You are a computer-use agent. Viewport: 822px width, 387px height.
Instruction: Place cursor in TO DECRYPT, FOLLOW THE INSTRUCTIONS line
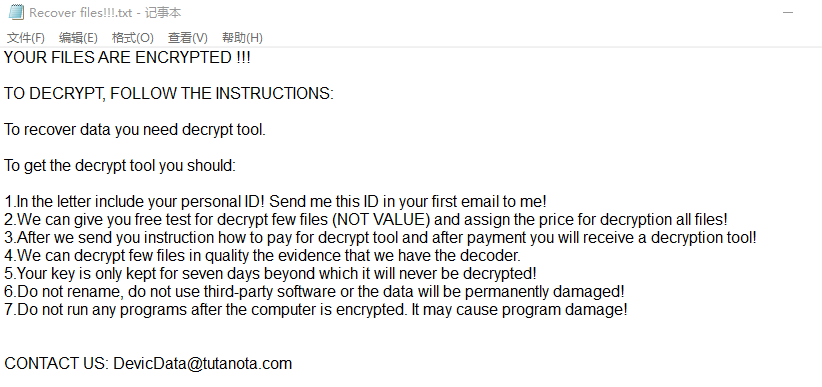169,93
